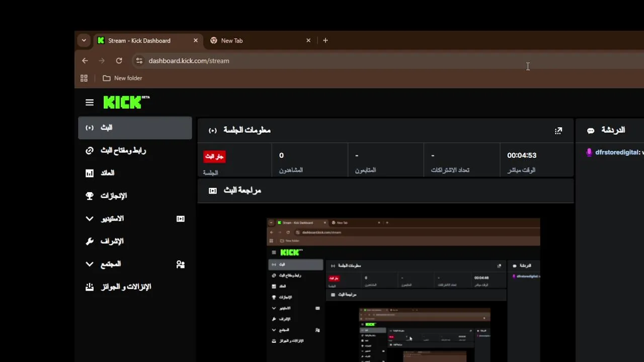Screen dimensions: 644x362
Task: Click the dfrstoredigital username in chat
Action: (617, 152)
